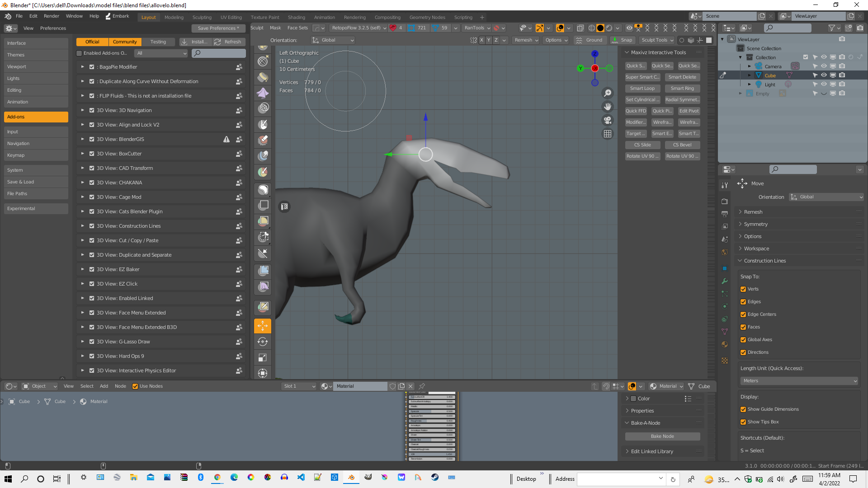Click the viewport zoom magnifier icon
The image size is (868, 488).
click(608, 93)
